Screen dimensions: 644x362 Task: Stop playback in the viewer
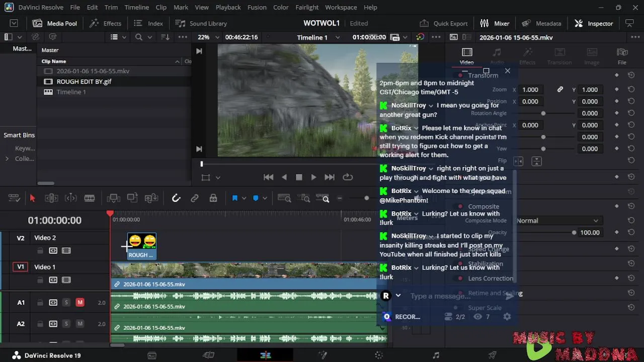tap(299, 177)
